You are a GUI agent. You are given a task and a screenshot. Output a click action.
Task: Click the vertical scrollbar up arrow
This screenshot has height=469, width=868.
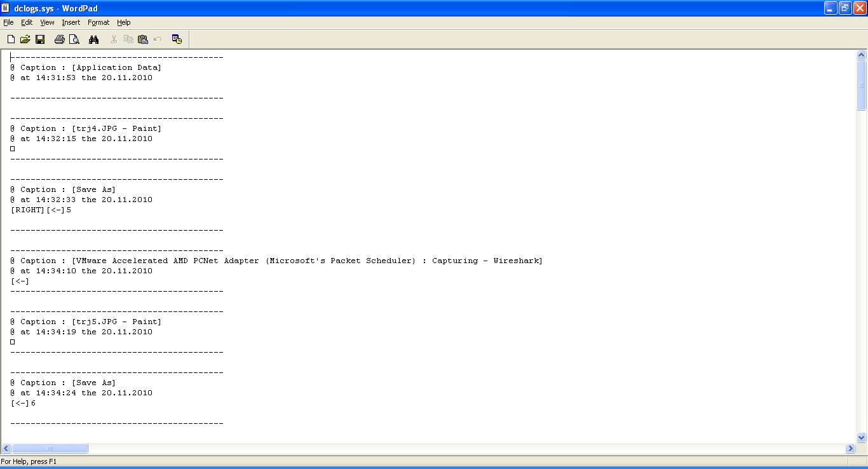tap(862, 55)
